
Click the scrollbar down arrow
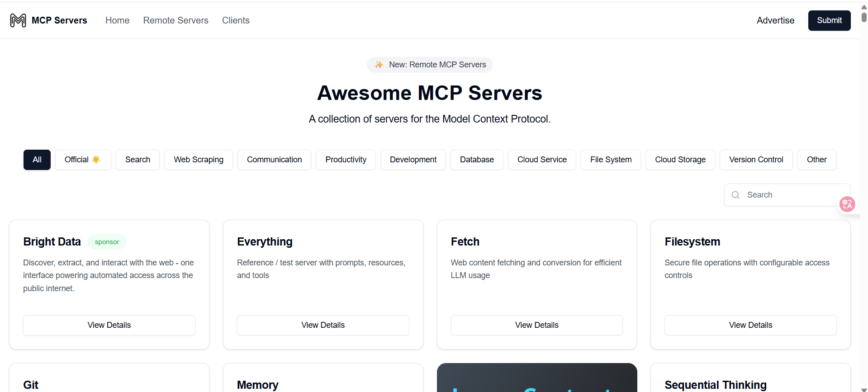[x=864, y=389]
